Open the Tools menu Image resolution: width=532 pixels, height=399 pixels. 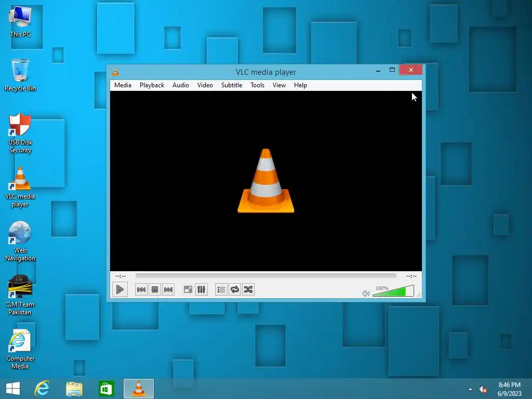pos(257,85)
